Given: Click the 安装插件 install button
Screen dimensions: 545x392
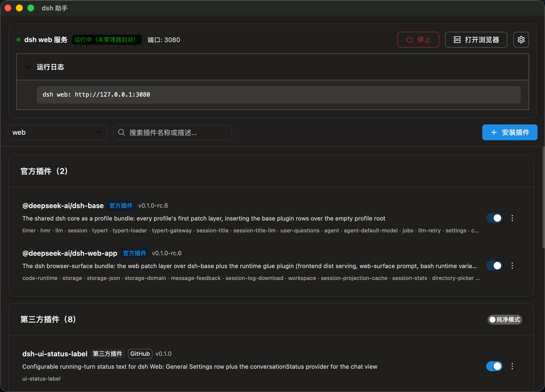Looking at the screenshot, I should 510,132.
